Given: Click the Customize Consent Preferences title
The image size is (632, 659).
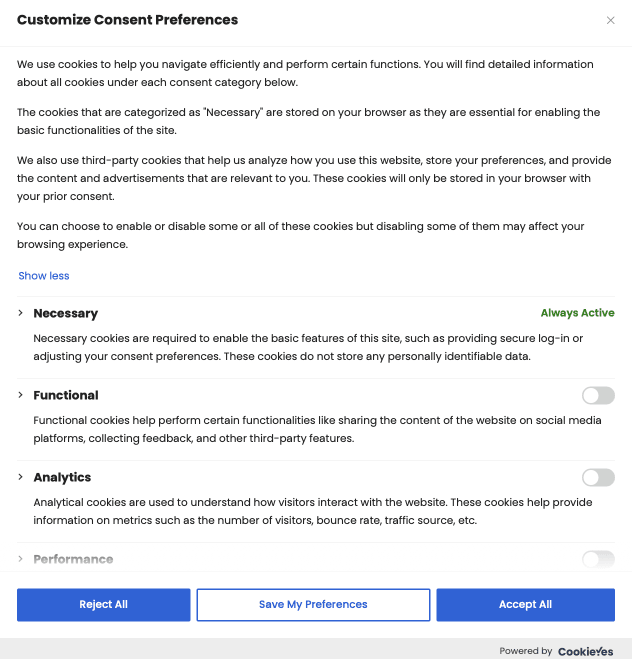Looking at the screenshot, I should [127, 20].
